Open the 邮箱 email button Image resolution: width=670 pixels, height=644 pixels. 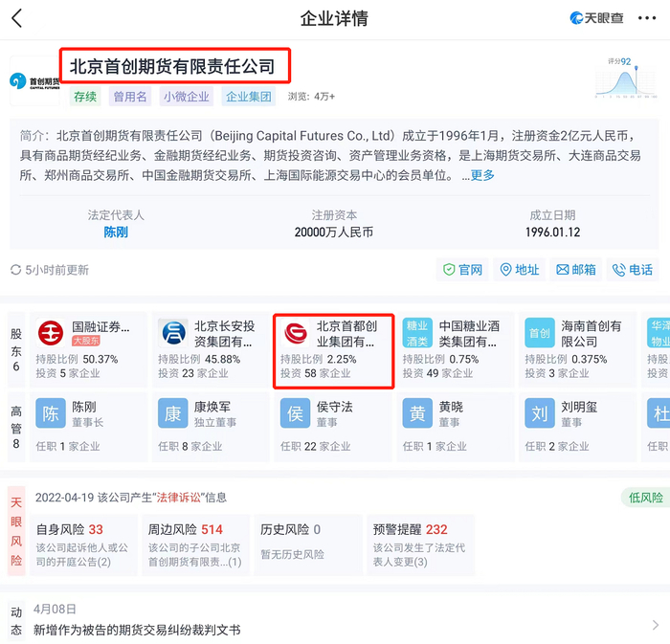coord(576,270)
